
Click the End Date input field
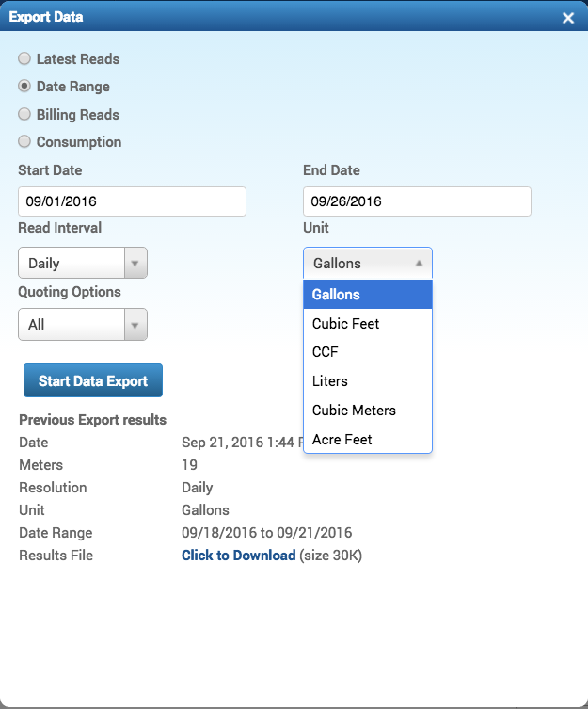(x=417, y=201)
